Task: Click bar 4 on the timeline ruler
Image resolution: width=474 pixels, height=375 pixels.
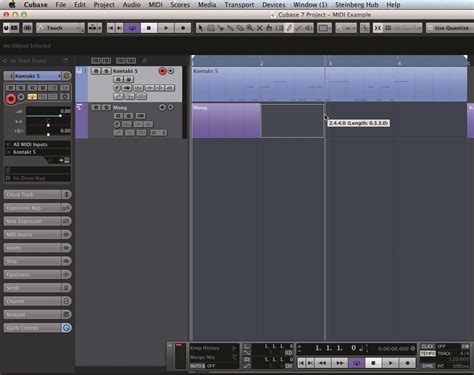Action: tap(399, 63)
